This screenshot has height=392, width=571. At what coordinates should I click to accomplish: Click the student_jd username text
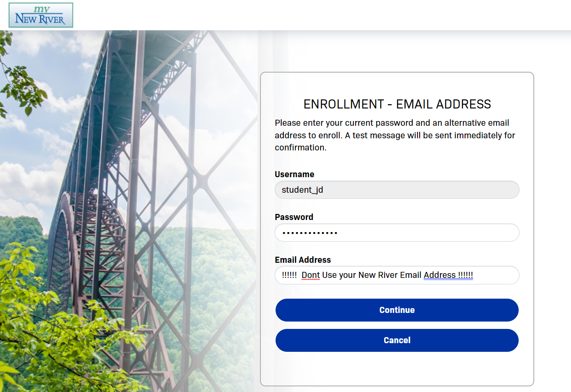302,190
